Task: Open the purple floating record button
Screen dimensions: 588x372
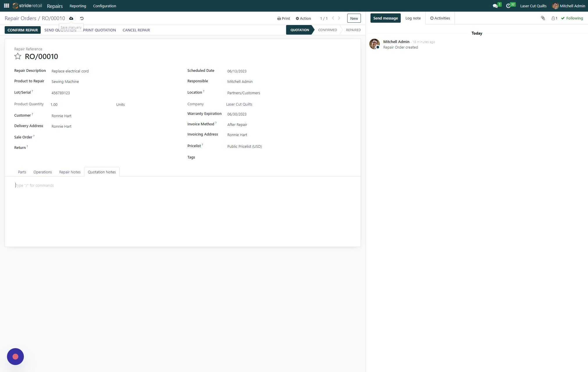Action: 15,357
